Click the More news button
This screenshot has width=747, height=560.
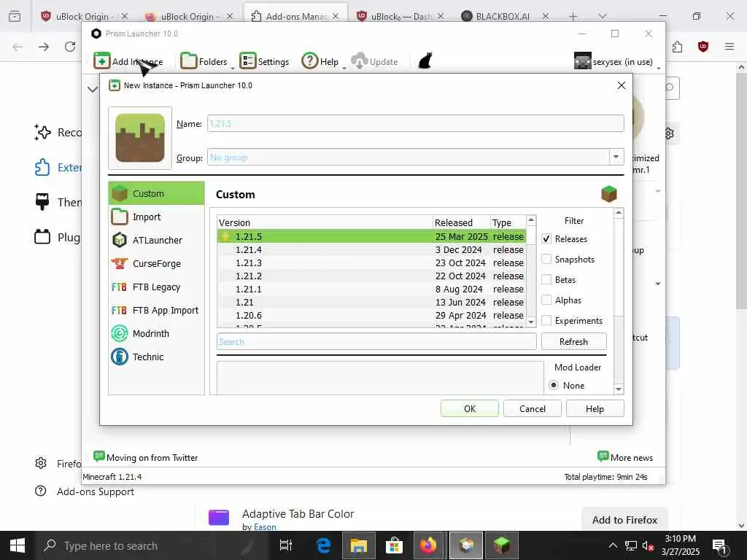[x=625, y=457]
